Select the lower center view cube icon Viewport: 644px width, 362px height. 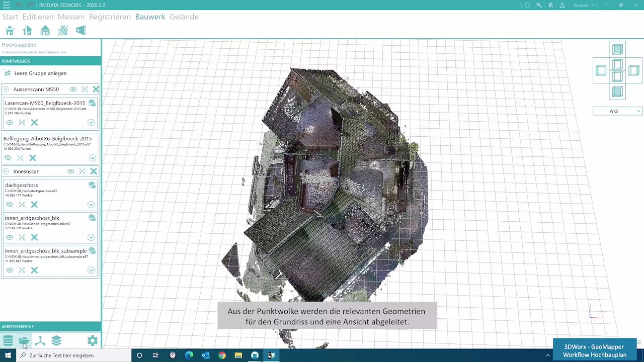(x=617, y=76)
